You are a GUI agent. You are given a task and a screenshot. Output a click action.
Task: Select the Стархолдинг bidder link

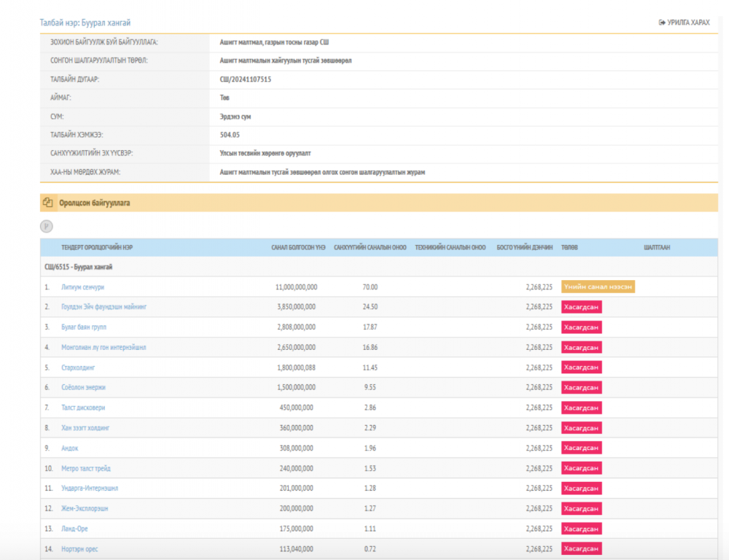pyautogui.click(x=78, y=367)
